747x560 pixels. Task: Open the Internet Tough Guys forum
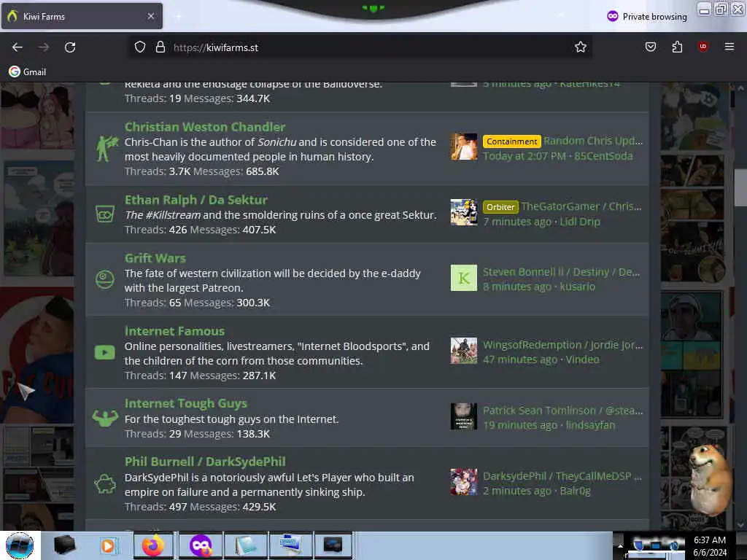point(186,403)
